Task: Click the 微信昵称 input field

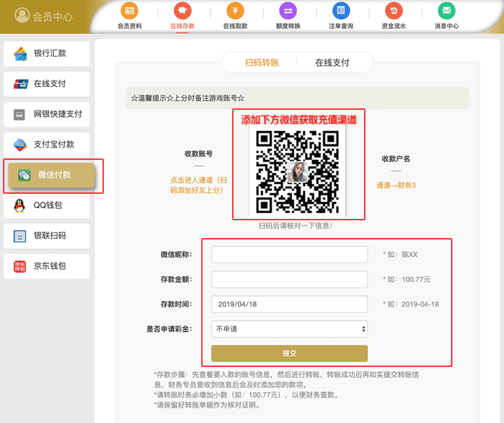Action: tap(289, 254)
